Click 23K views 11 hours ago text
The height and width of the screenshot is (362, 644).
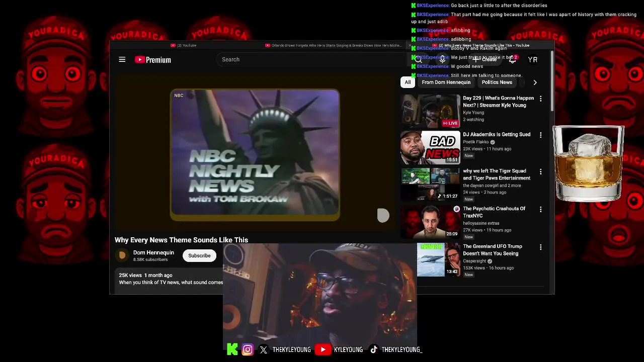487,149
